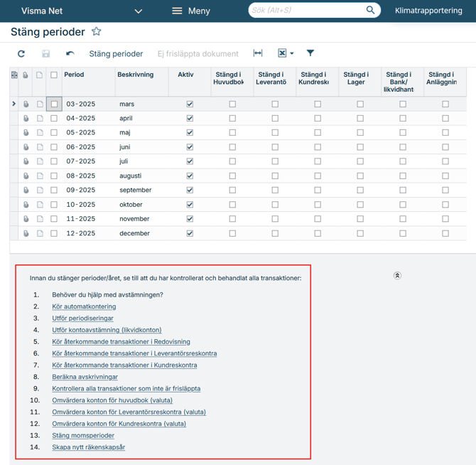Collapse the help panel with double chevron
Viewport: 476px width, 465px height.
coord(397,275)
